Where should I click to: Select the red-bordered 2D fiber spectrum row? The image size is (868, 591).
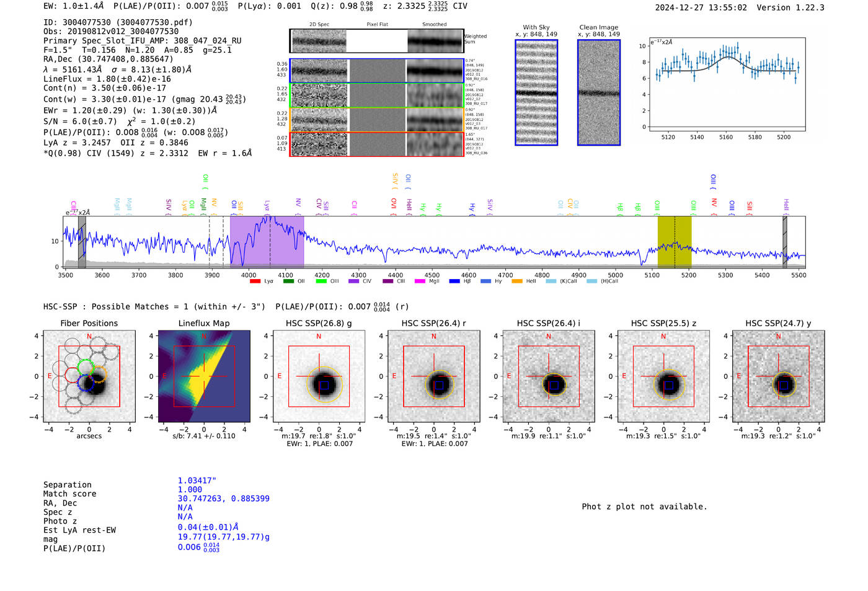click(377, 144)
